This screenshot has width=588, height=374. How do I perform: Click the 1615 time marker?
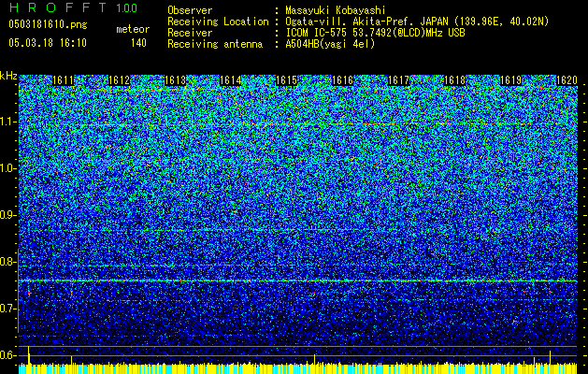click(x=287, y=80)
